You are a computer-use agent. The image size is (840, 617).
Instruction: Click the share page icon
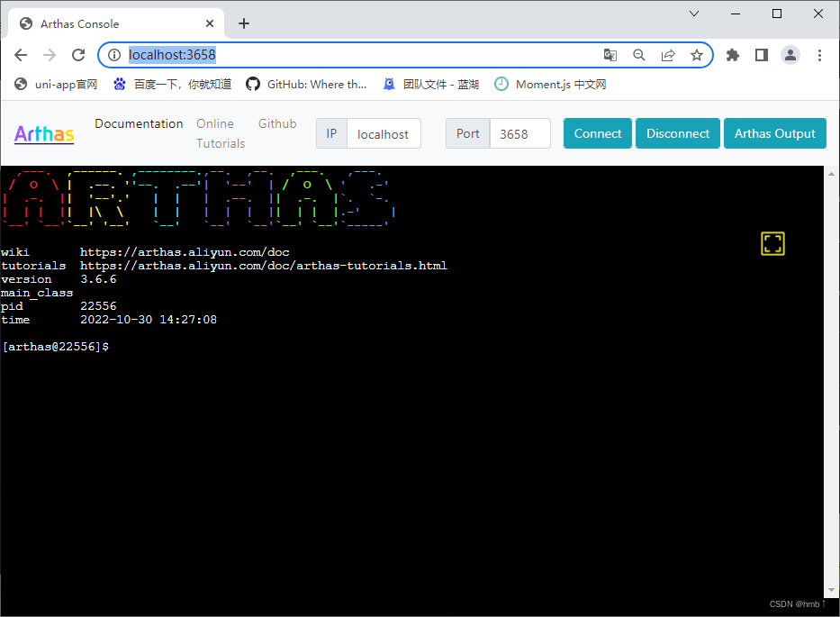[668, 55]
